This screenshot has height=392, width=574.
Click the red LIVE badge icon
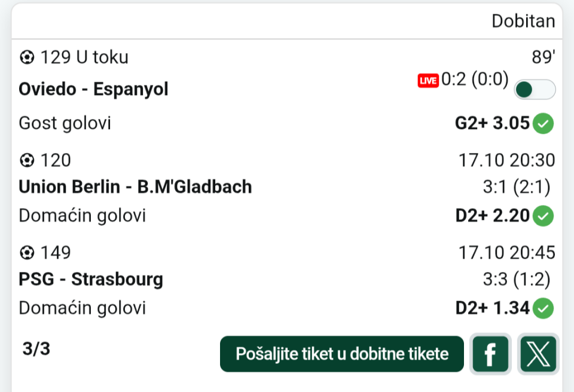point(428,81)
